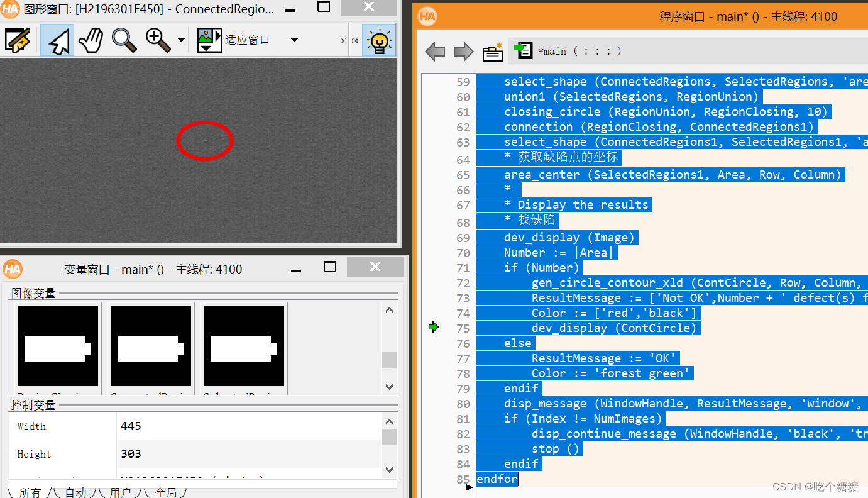
Task: Click the else keyword on line 76
Action: click(x=518, y=343)
